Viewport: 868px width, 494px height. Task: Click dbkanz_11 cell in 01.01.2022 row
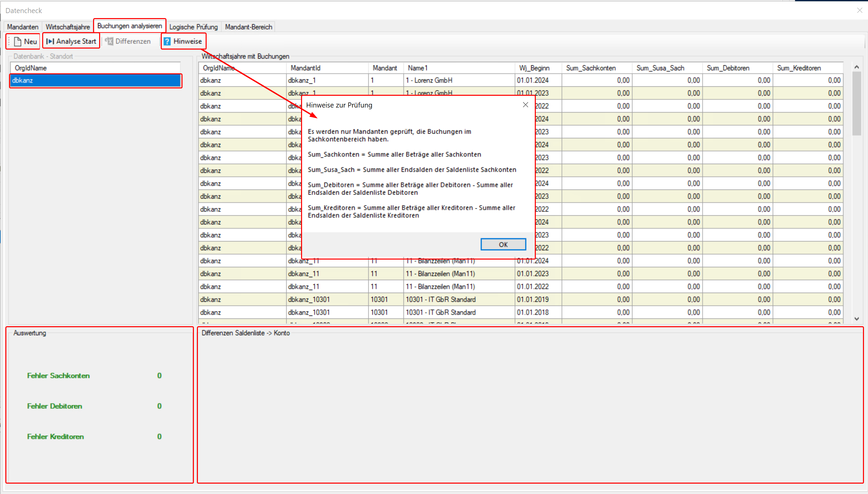(x=327, y=287)
